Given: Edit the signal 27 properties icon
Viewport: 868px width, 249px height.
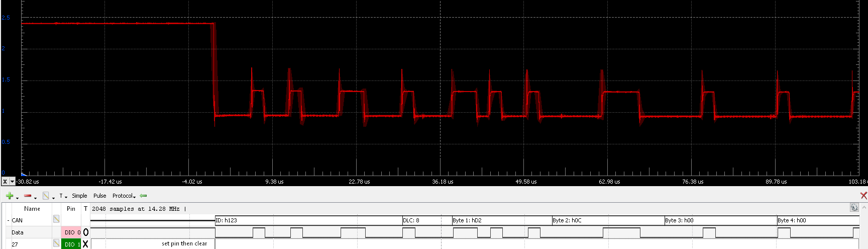Looking at the screenshot, I should click(x=56, y=243).
